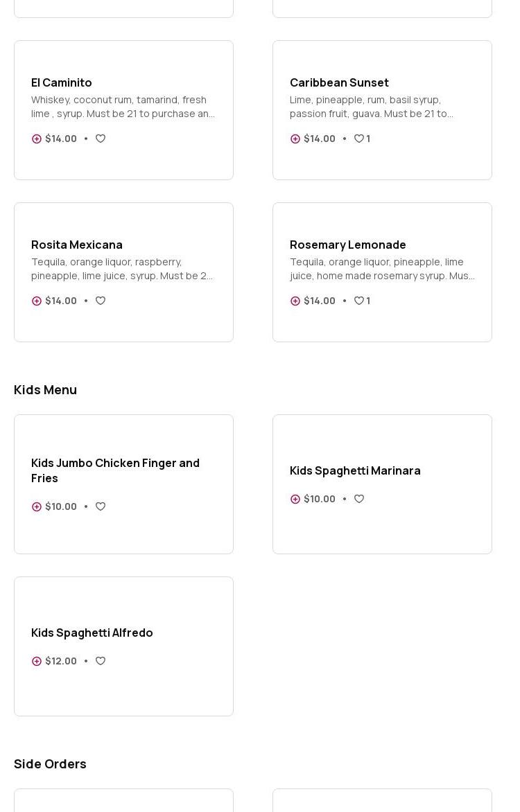
Task: Add Kids Spaghetti Marinara to order
Action: click(x=295, y=499)
